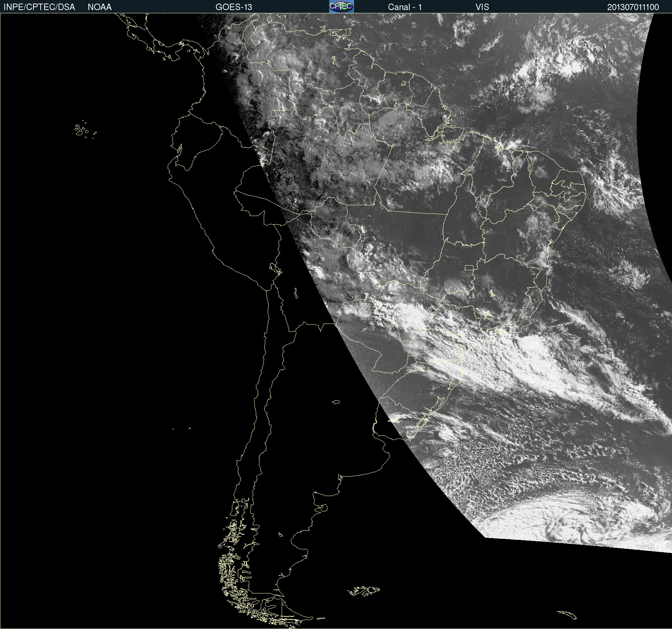
Task: Click the CPTEC logo in the header
Action: (341, 6)
